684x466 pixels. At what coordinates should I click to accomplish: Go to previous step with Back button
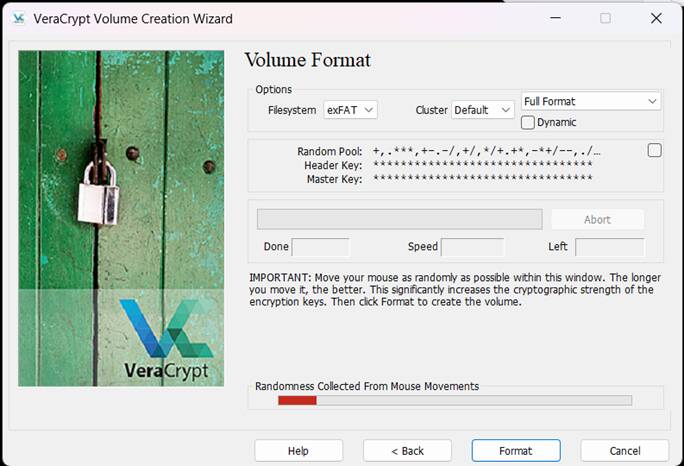tap(407, 451)
